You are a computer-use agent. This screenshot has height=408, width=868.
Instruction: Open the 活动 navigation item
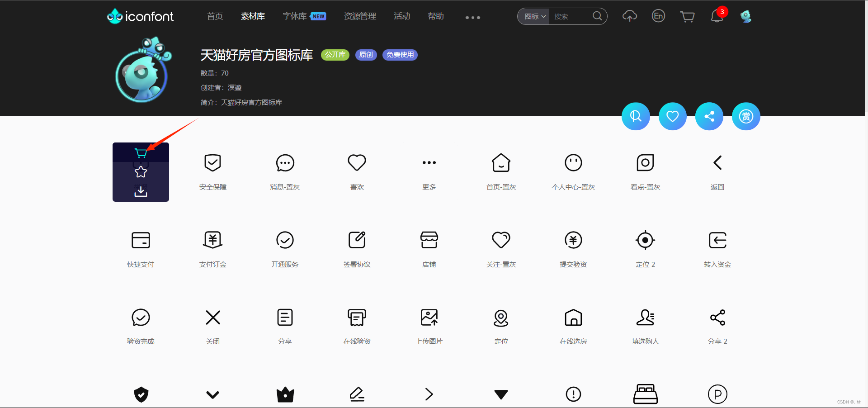(402, 16)
